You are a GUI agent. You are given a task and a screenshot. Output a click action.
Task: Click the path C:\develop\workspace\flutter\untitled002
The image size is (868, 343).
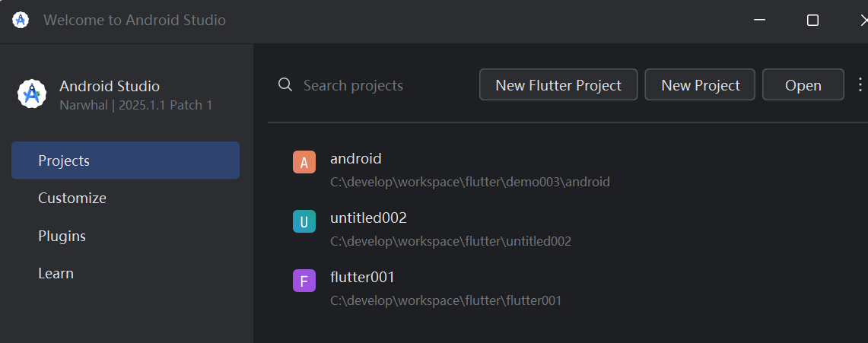[450, 241]
